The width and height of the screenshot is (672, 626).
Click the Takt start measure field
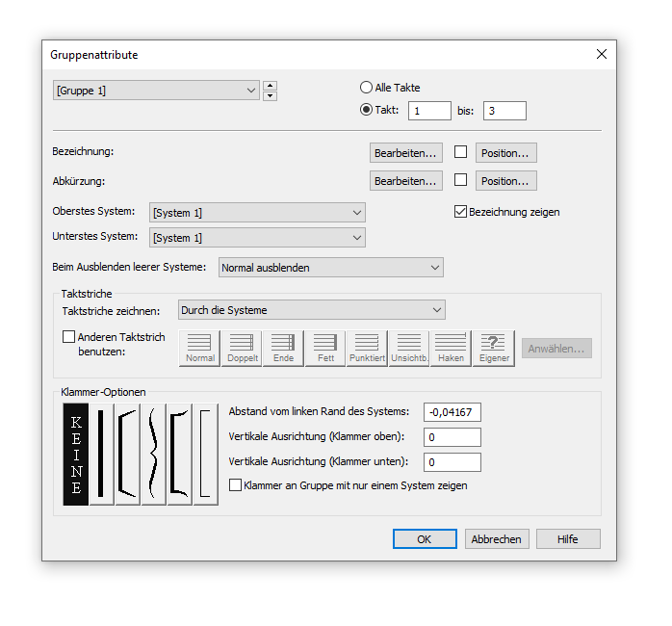(429, 111)
